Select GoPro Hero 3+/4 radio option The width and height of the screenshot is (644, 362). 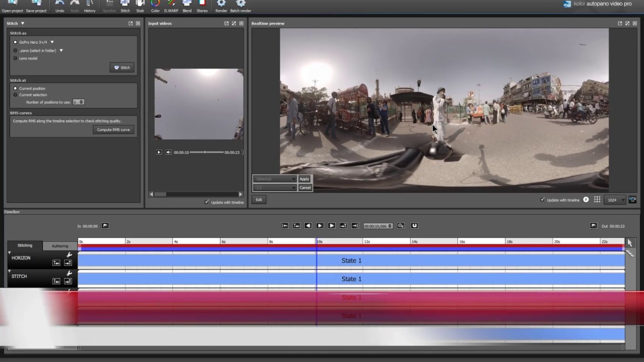tap(15, 42)
